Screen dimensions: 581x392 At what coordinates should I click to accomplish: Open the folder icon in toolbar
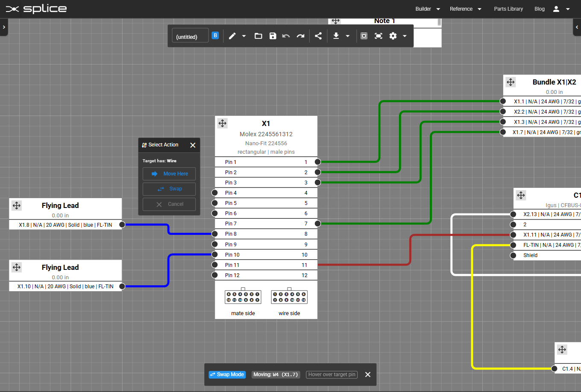click(x=258, y=36)
